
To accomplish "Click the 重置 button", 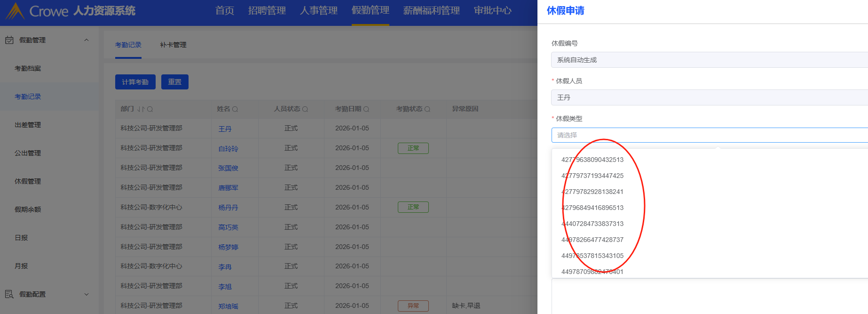I will point(174,82).
